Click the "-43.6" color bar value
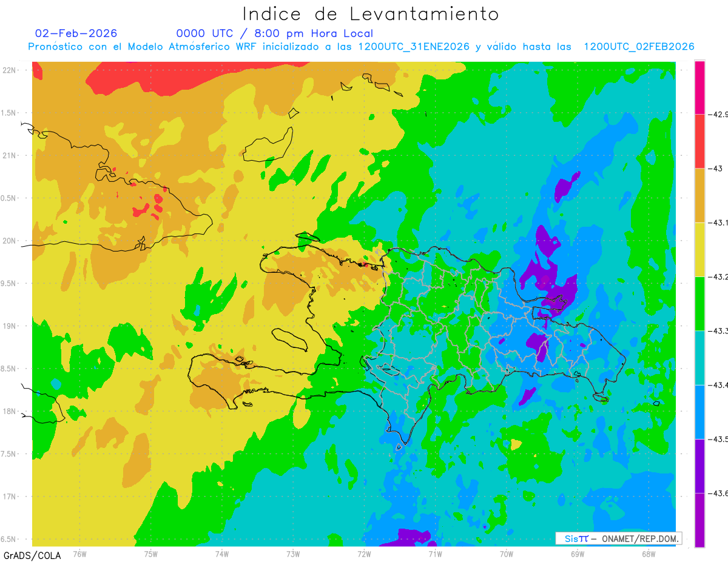Image resolution: width=728 pixels, height=562 pixels. click(718, 493)
